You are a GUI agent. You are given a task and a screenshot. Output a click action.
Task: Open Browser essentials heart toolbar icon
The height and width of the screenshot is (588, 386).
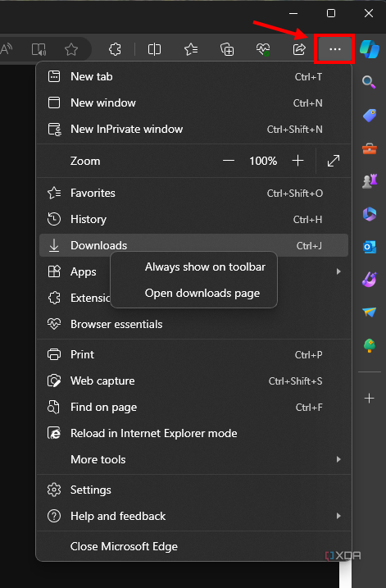click(263, 49)
